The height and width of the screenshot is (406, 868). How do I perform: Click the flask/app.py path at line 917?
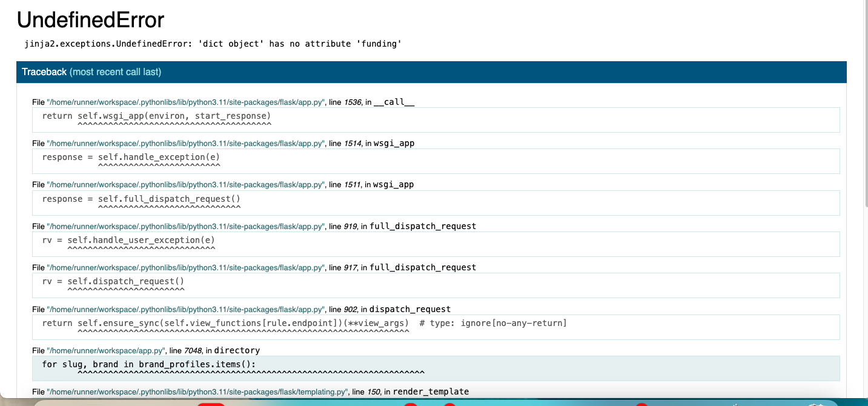(x=186, y=268)
